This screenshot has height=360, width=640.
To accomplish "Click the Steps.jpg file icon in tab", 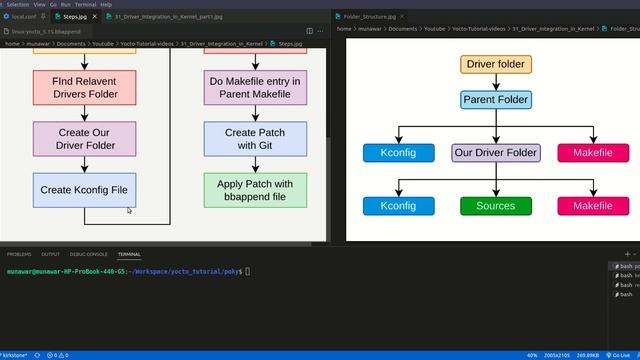I will [x=58, y=16].
